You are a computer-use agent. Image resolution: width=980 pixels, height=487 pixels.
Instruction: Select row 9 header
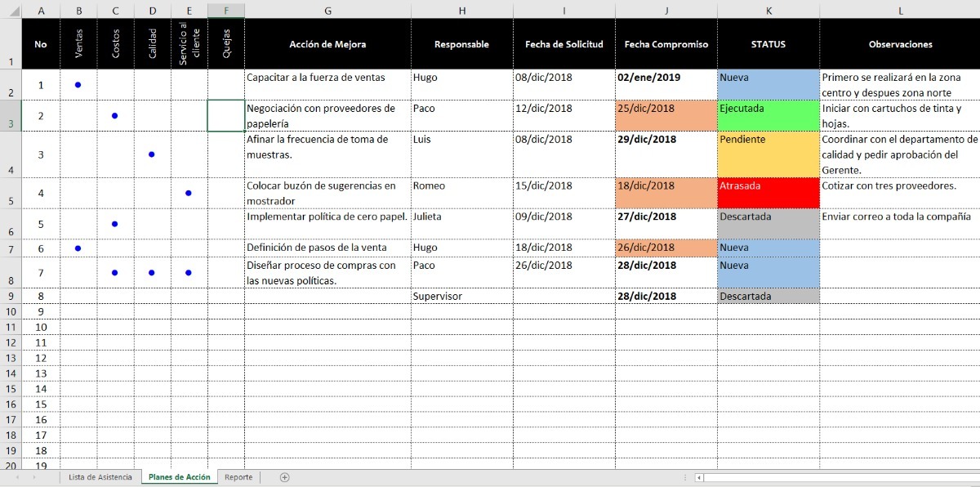pyautogui.click(x=10, y=297)
